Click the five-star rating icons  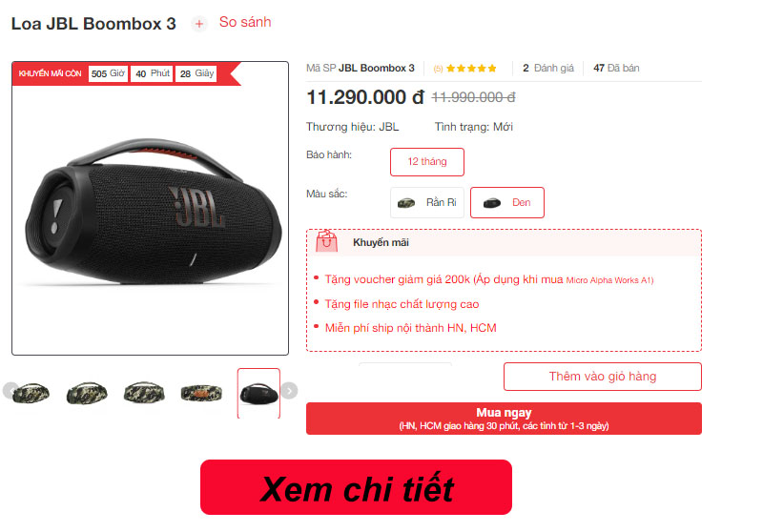point(471,68)
